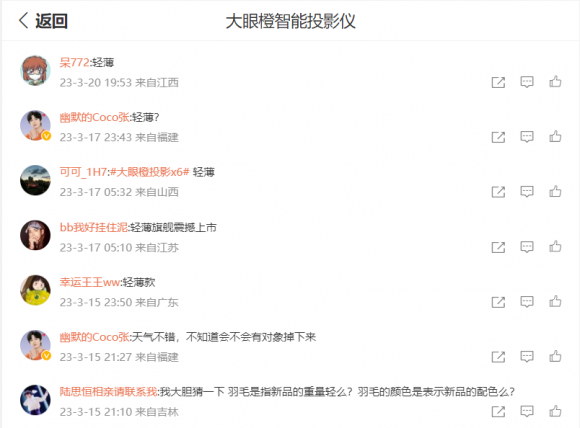The height and width of the screenshot is (428, 580).
Task: Open user profile 幽默的Coco张 in 轻薄? comment
Action: pos(94,117)
